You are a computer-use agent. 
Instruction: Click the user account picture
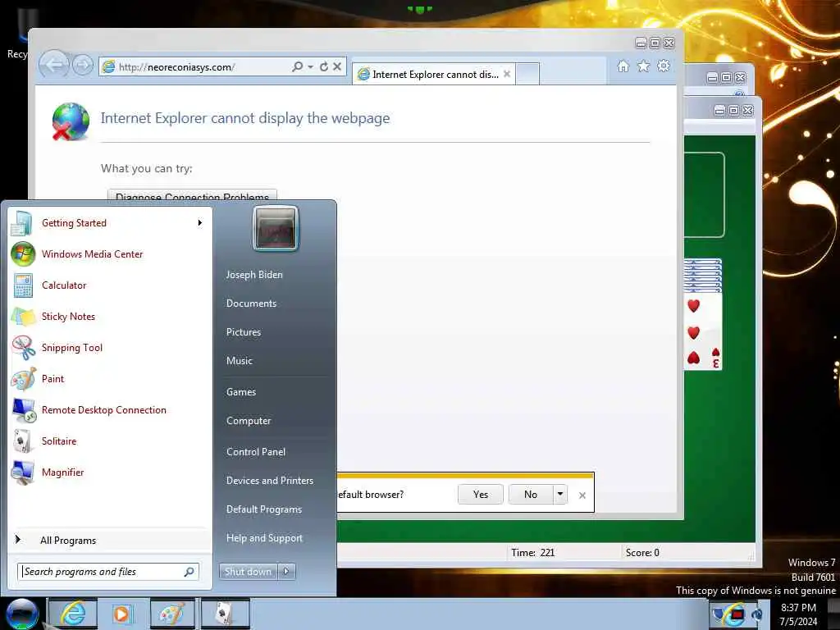pos(276,228)
